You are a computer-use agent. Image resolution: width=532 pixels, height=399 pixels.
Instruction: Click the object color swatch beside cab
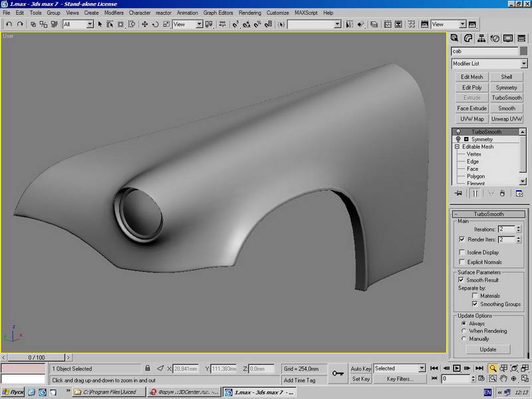click(523, 51)
